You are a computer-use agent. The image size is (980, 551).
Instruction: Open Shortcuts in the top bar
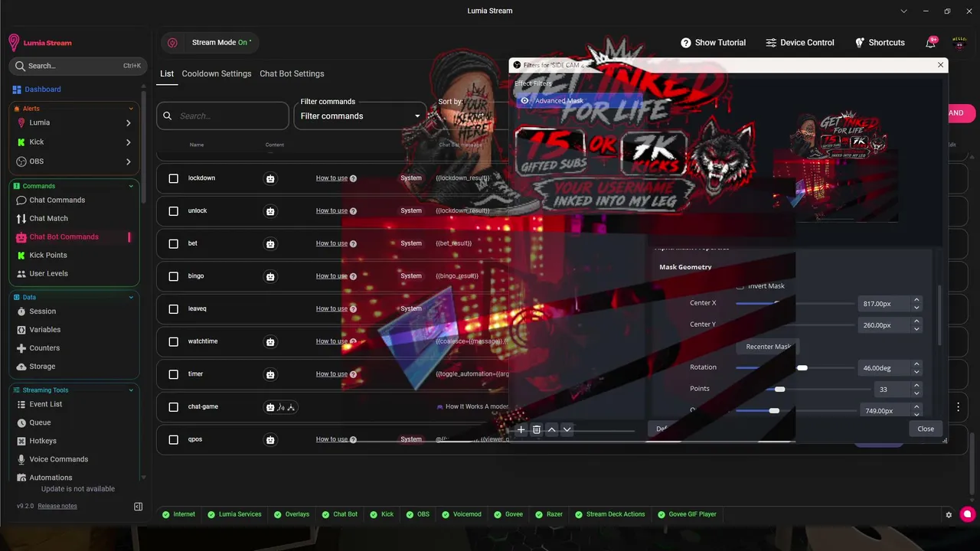tap(880, 43)
